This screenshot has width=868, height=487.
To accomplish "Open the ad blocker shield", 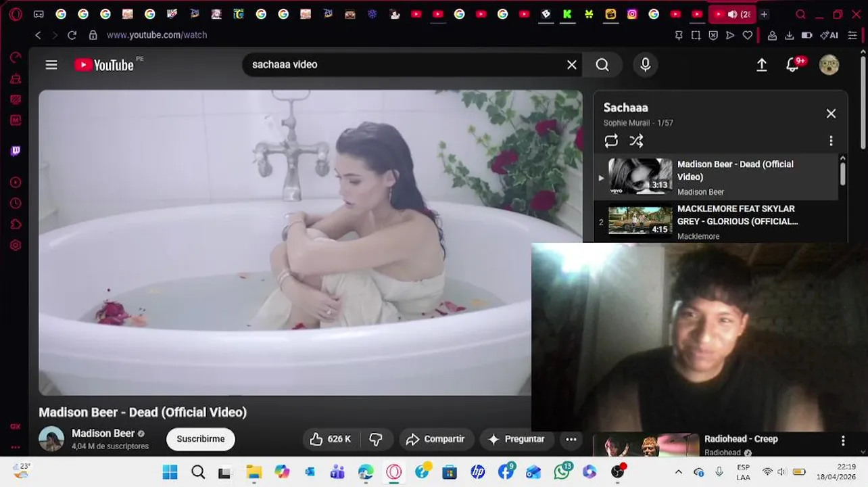I will 713,35.
